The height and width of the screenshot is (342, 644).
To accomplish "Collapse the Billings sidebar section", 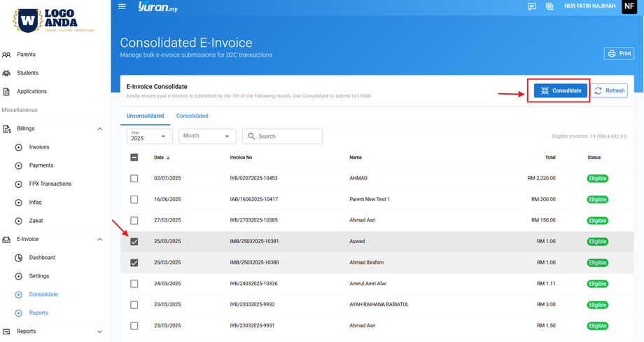I will 99,129.
